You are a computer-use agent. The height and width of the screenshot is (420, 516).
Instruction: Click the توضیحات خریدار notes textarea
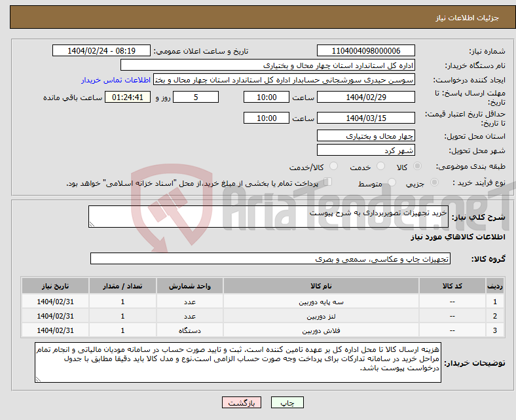click(238, 362)
